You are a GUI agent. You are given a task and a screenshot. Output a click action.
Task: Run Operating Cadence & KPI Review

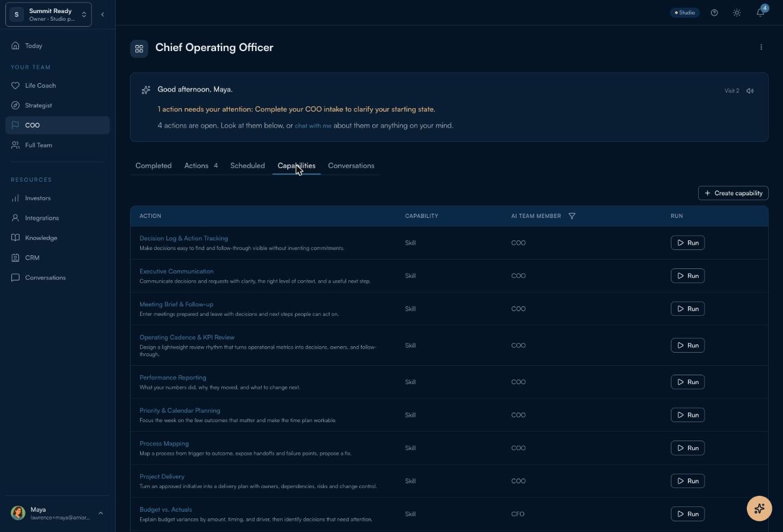tap(687, 346)
